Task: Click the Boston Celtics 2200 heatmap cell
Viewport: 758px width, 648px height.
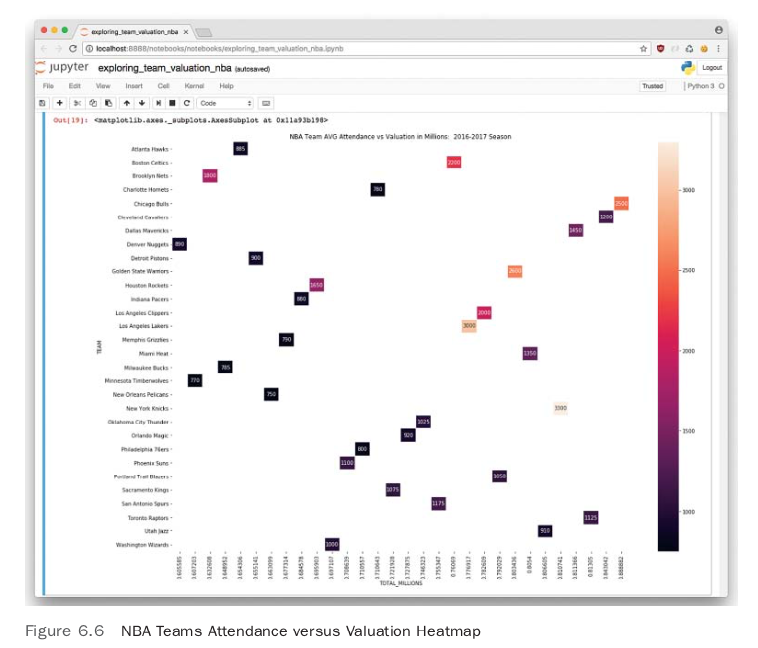Action: pos(453,162)
